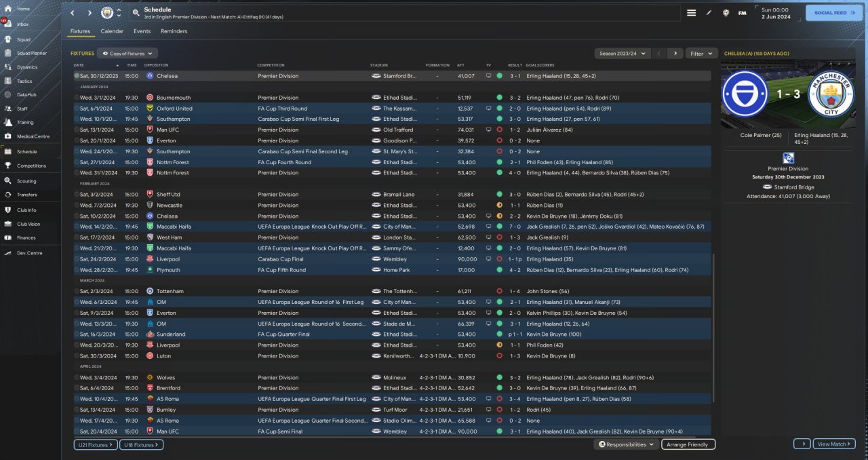Open the Data Hub icon
This screenshot has width=868, height=460.
point(7,94)
